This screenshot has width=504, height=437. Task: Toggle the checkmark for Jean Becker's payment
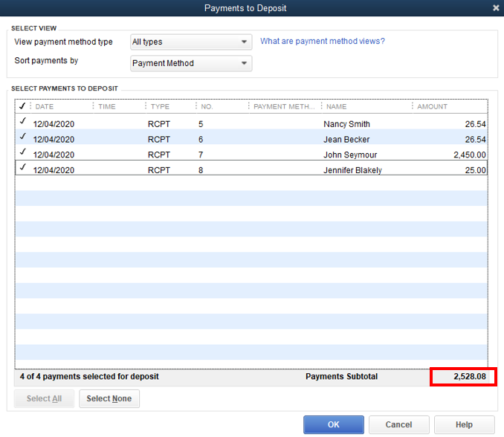click(23, 137)
